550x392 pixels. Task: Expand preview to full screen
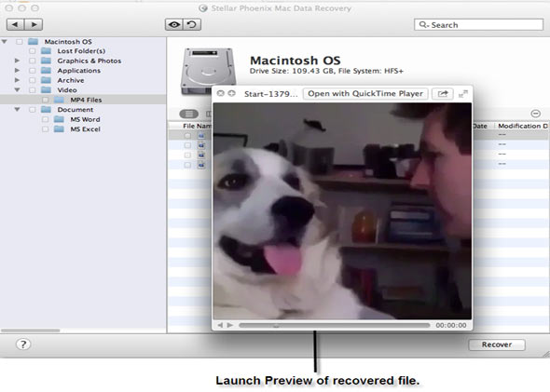tap(463, 93)
